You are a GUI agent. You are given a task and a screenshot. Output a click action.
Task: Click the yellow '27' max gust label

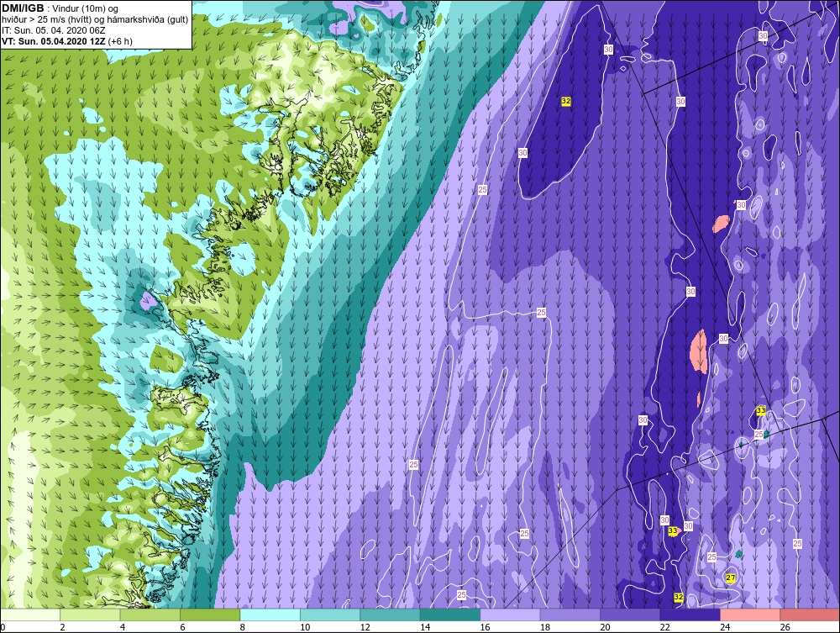pos(730,578)
